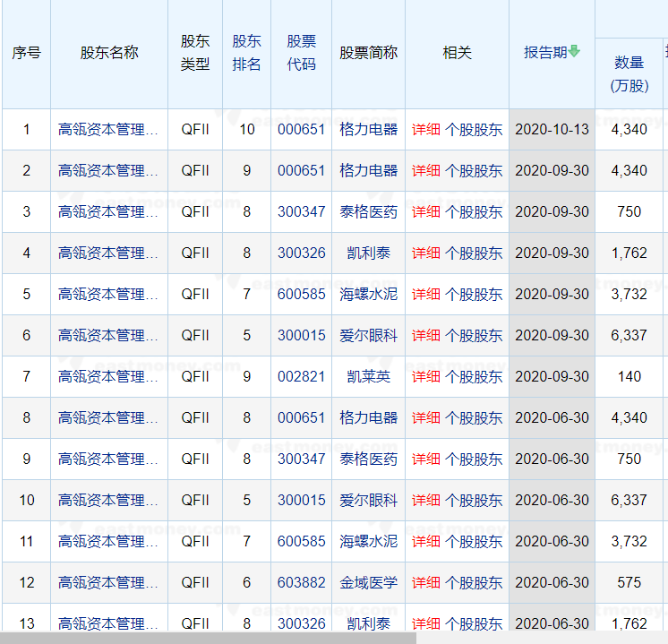Image resolution: width=668 pixels, height=644 pixels.
Task: Sort table by the 报告期 column header
Action: point(545,52)
